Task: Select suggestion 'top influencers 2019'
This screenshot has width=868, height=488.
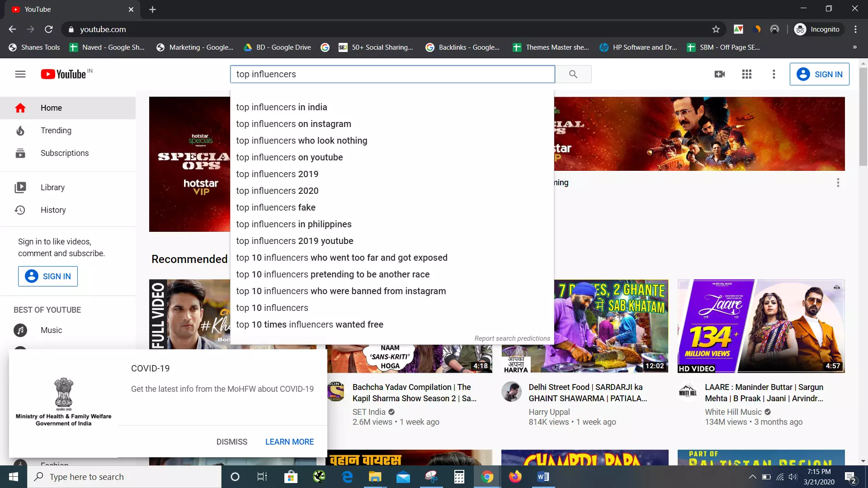Action: (392, 174)
